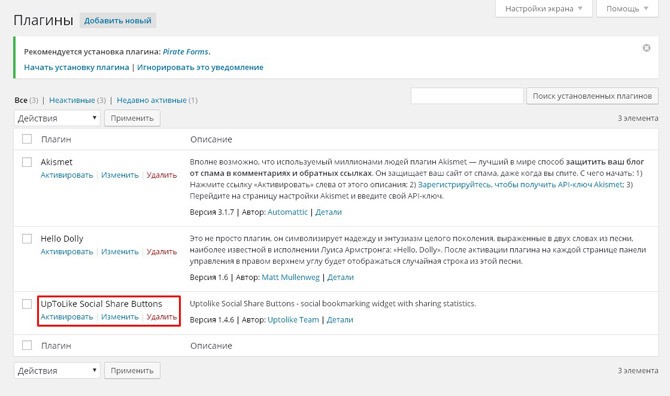Image resolution: width=670 pixels, height=396 pixels.
Task: Focus the plugin search input field
Action: (x=467, y=96)
